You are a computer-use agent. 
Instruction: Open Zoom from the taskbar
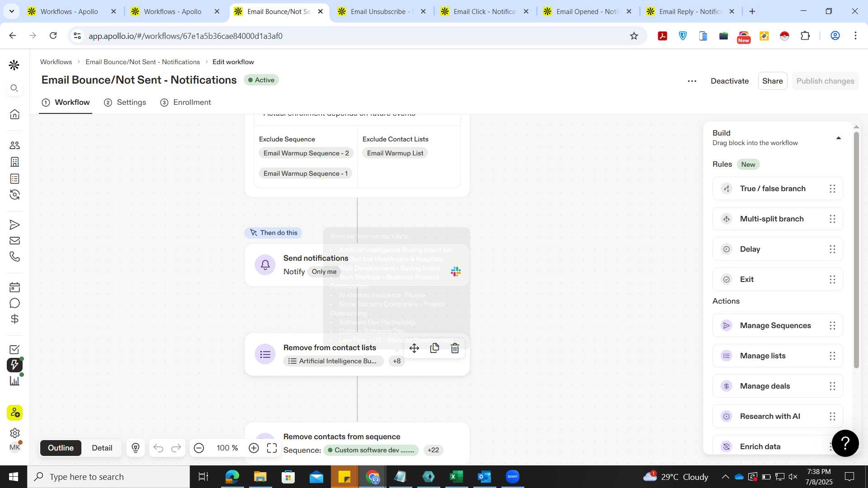tap(513, 477)
